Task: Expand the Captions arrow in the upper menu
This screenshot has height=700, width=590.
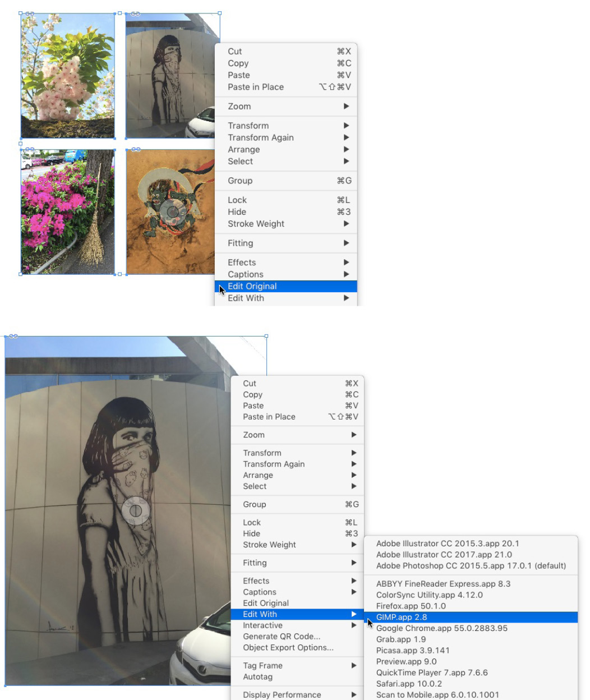Action: click(x=347, y=274)
